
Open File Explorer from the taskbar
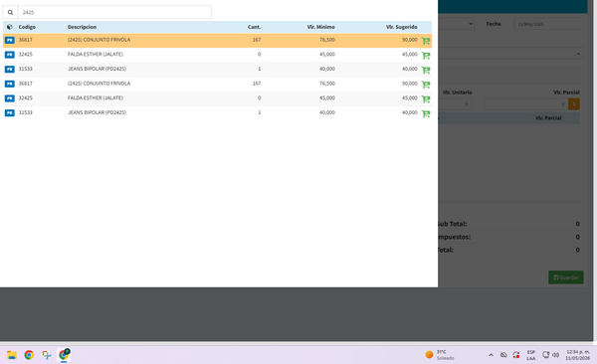11,355
